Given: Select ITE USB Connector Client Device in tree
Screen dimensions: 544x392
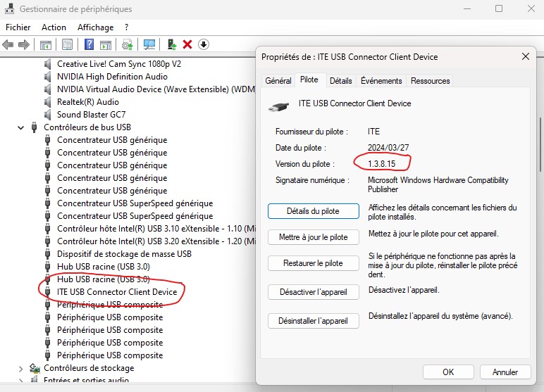Looking at the screenshot, I should coord(117,292).
